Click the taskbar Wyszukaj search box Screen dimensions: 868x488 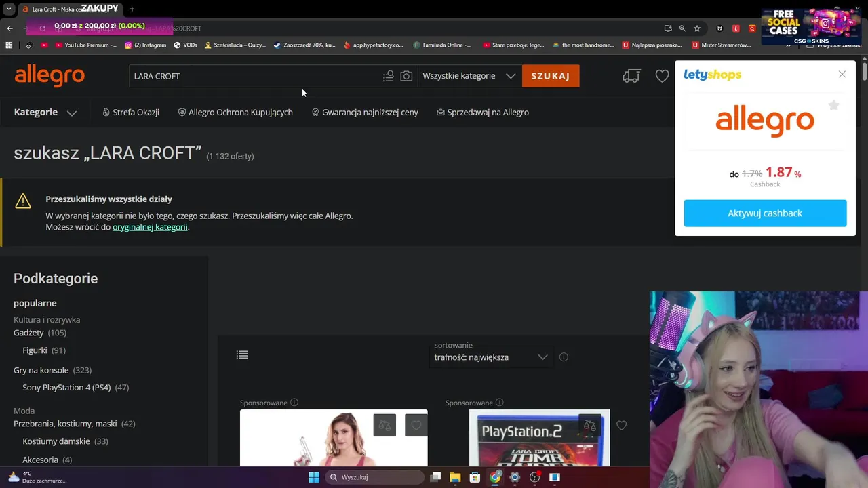tap(374, 477)
